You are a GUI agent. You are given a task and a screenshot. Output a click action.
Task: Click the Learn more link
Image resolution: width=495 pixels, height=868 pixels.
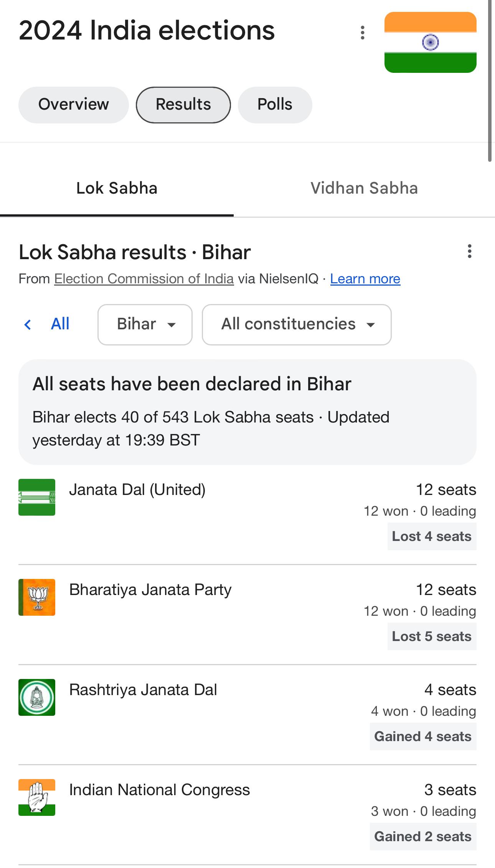365,279
